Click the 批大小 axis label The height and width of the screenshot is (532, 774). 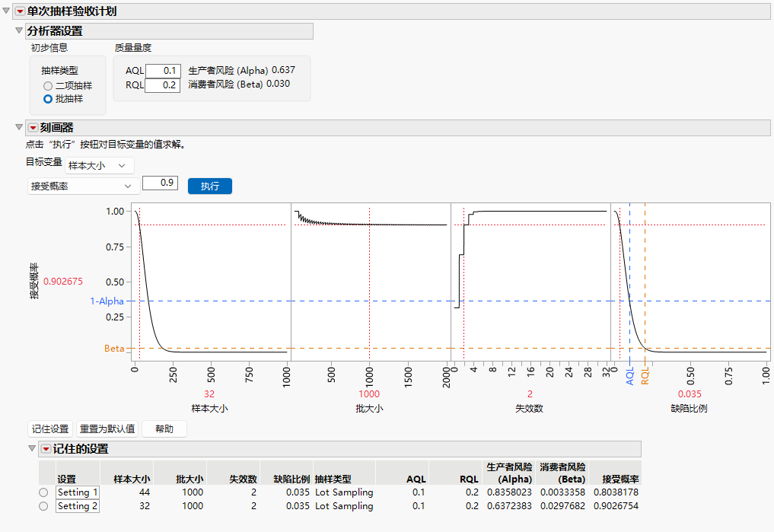(369, 409)
